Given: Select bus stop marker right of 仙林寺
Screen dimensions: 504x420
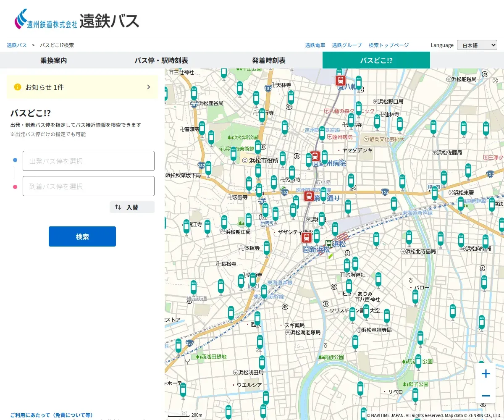Looking at the screenshot, I should click(399, 125).
